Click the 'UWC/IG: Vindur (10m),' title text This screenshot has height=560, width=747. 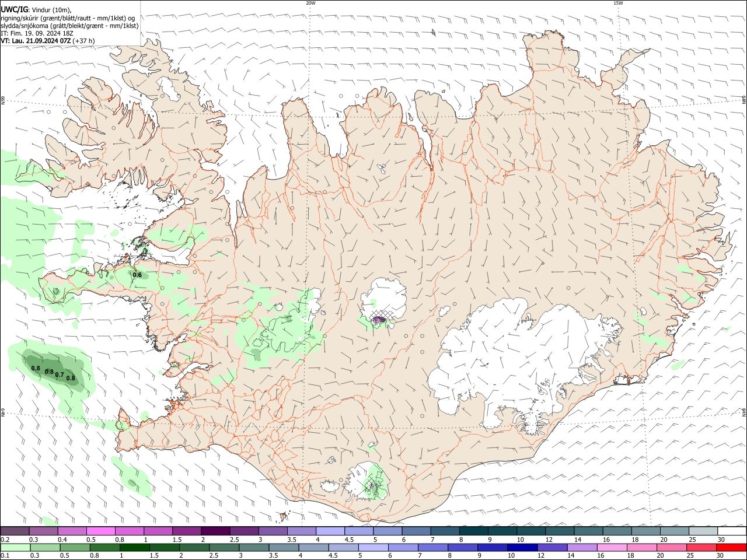pos(36,10)
